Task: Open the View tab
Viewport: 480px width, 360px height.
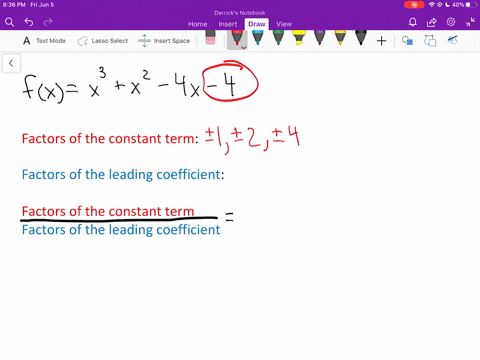Action: pyautogui.click(x=284, y=24)
